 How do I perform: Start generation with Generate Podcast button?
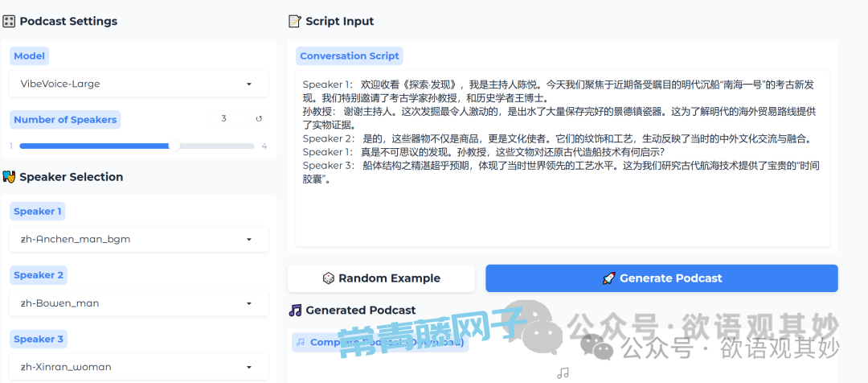point(661,278)
